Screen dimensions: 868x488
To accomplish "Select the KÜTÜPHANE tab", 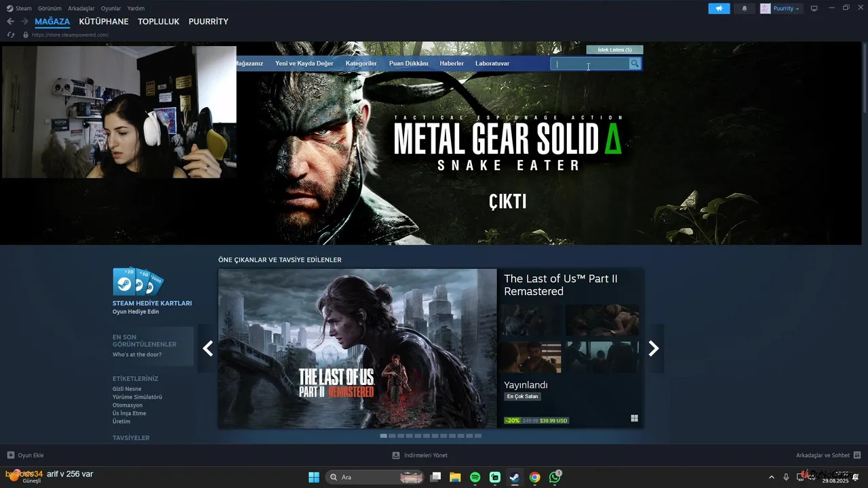I will (x=104, y=22).
